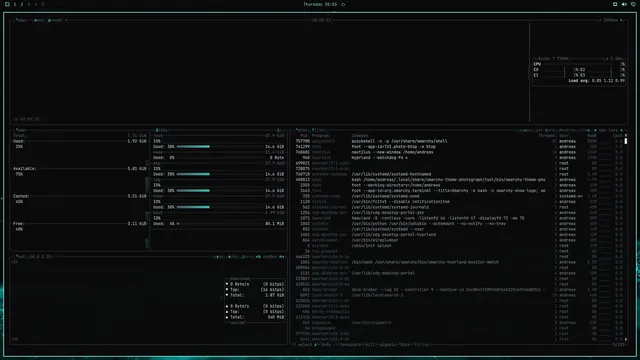This screenshot has height=360, width=640.
Task: Click the interface selector in the net header
Action: coord(269,257)
